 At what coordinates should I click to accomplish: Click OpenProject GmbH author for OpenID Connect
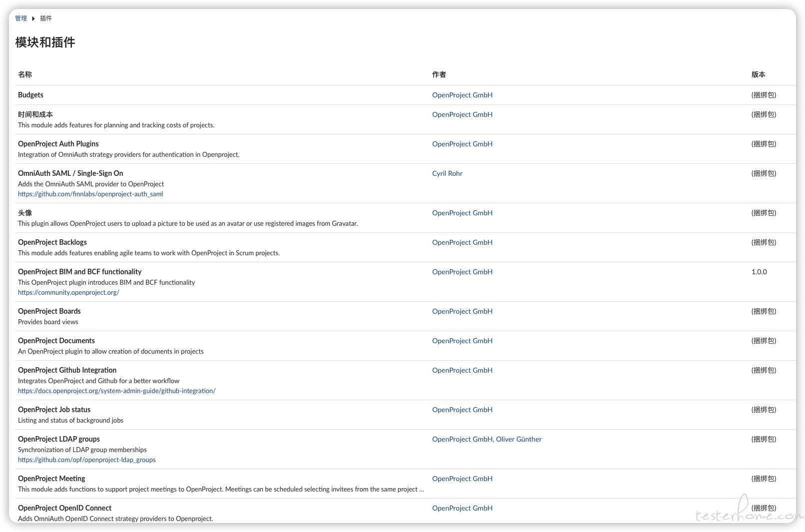pos(462,509)
